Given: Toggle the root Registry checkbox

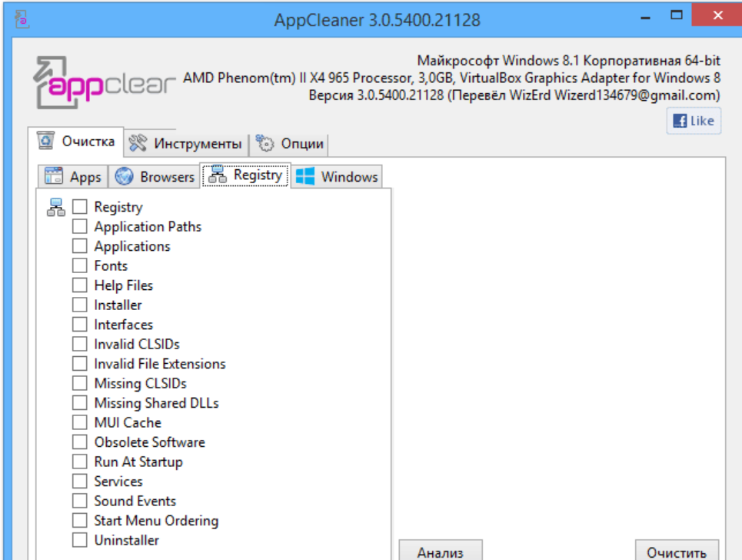Looking at the screenshot, I should [80, 207].
